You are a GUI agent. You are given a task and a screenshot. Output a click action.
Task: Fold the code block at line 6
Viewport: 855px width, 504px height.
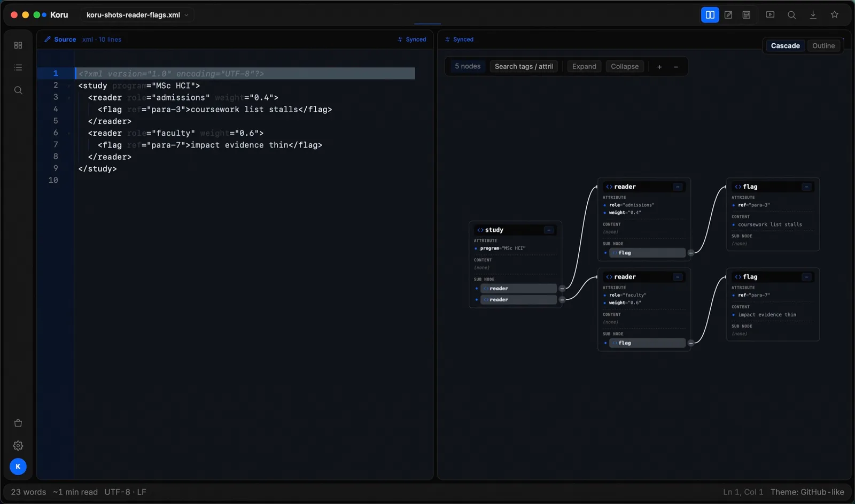[x=69, y=134]
